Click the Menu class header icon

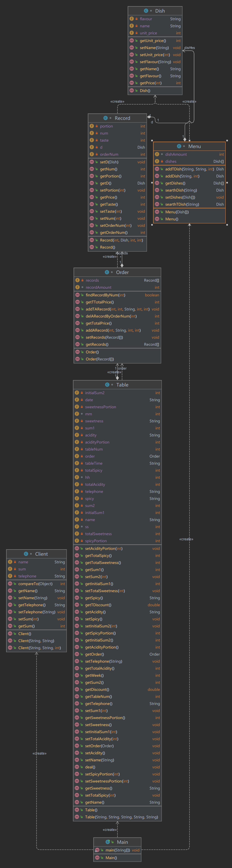coord(179,146)
